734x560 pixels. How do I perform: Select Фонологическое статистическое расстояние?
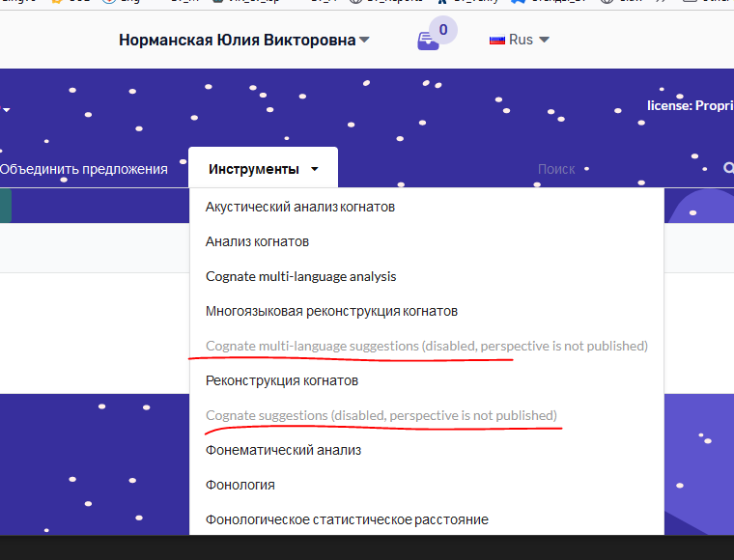pyautogui.click(x=347, y=519)
